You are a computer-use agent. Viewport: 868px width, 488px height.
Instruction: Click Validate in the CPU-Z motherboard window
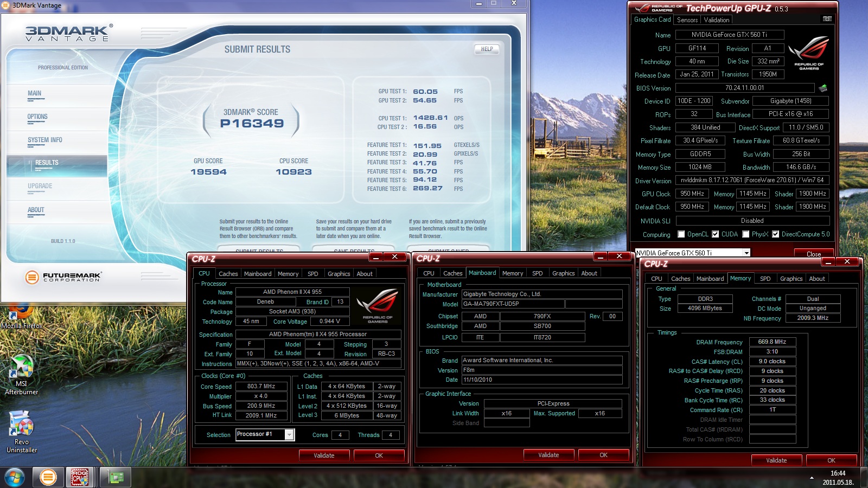(x=548, y=455)
